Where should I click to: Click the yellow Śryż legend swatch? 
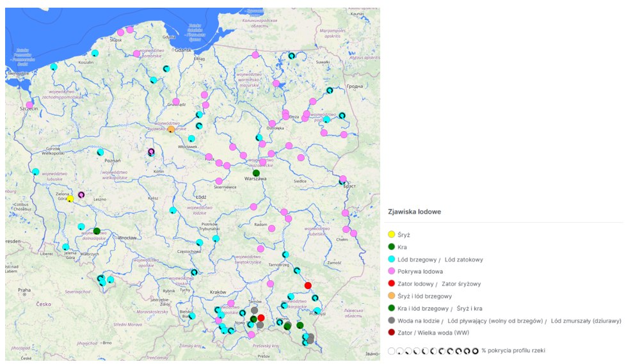coord(392,234)
